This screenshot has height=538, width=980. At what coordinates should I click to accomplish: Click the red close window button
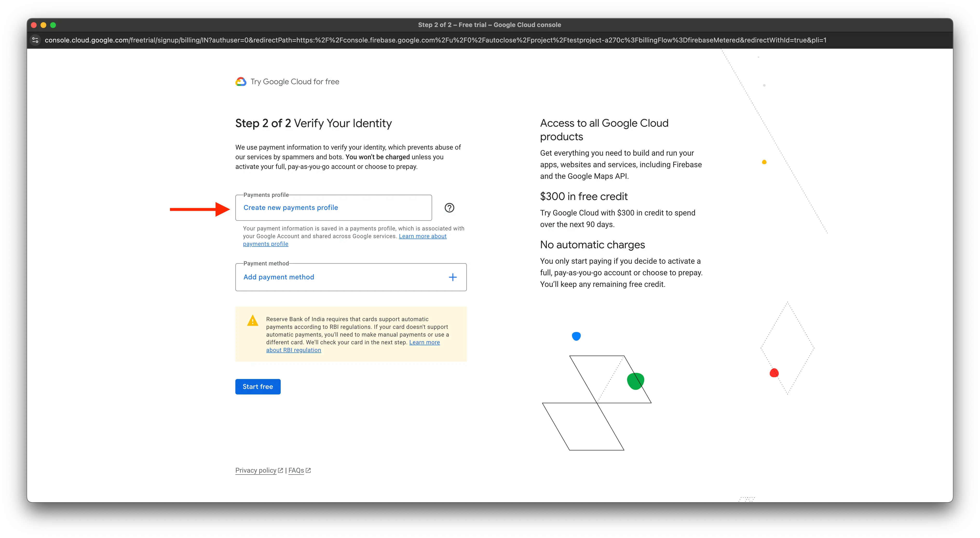[34, 25]
